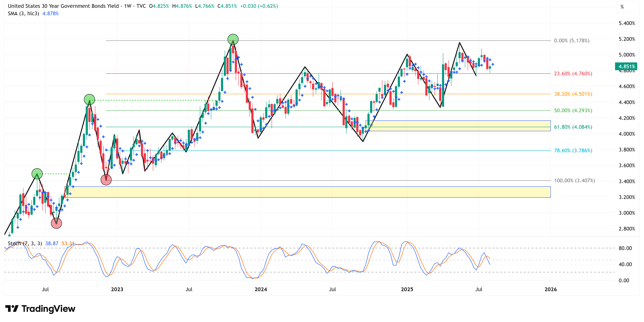The width and height of the screenshot is (644, 322).
Task: Click the green 4.851% current price label
Action: pyautogui.click(x=626, y=66)
